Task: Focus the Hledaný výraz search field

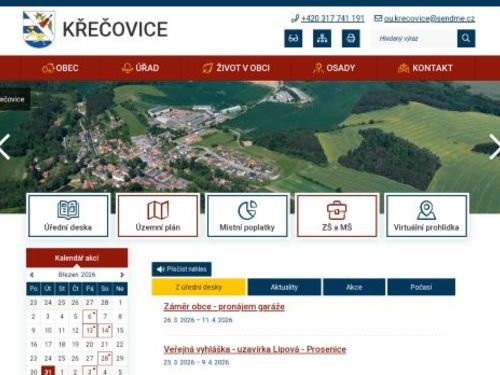Action: click(415, 38)
